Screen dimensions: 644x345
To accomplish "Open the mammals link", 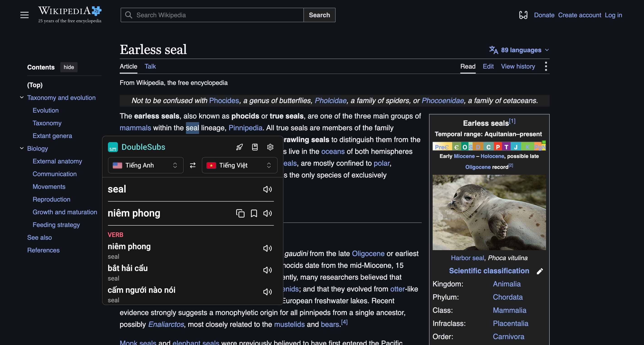I will click(135, 128).
